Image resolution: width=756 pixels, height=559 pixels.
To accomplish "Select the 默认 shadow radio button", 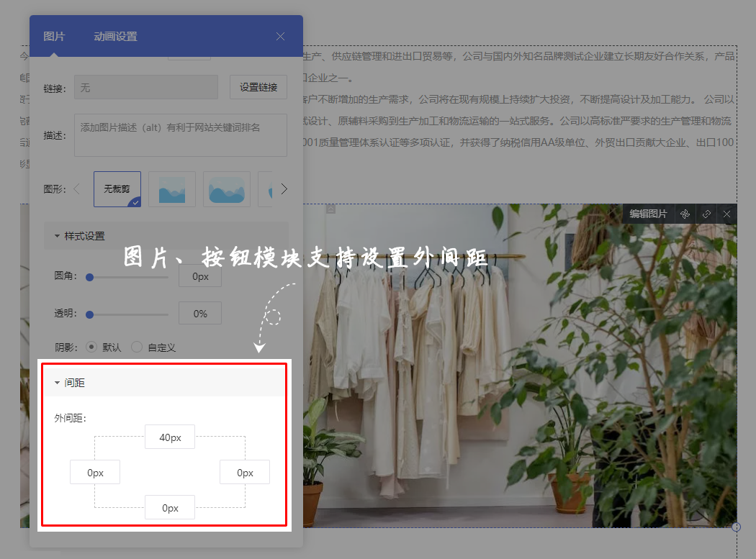I will point(91,347).
